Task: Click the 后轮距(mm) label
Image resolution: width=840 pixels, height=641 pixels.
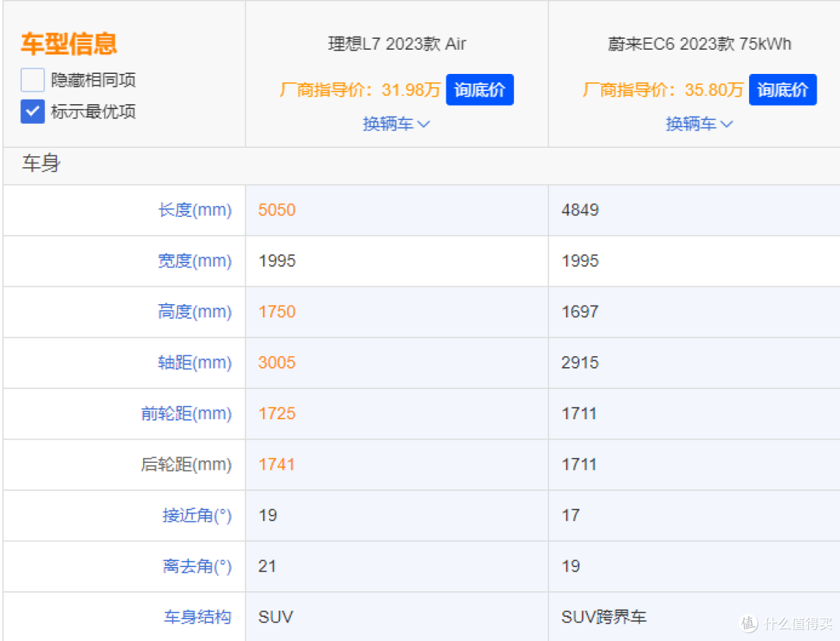Action: coord(187,464)
